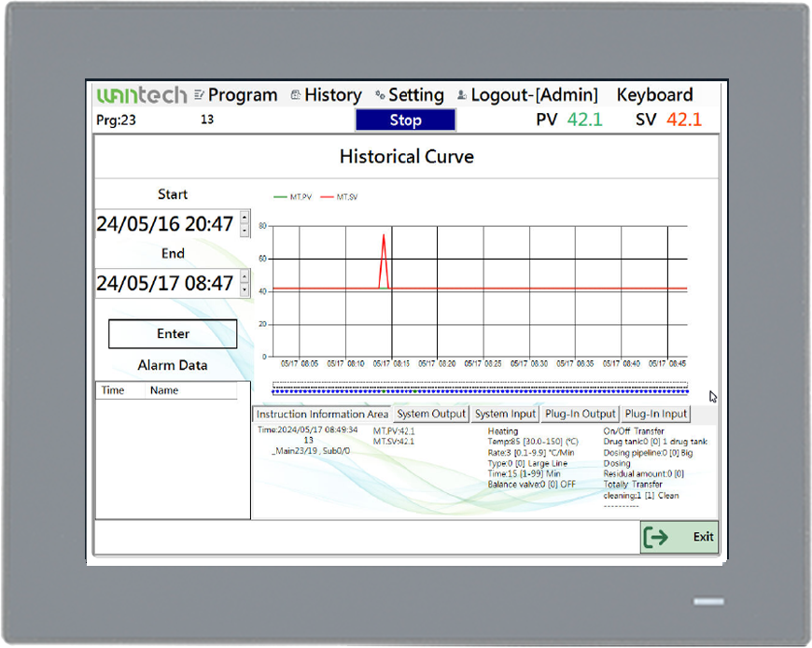Viewport: 812px width, 648px height.
Task: Click the 05/17 08:45 axis label
Action: pos(667,363)
